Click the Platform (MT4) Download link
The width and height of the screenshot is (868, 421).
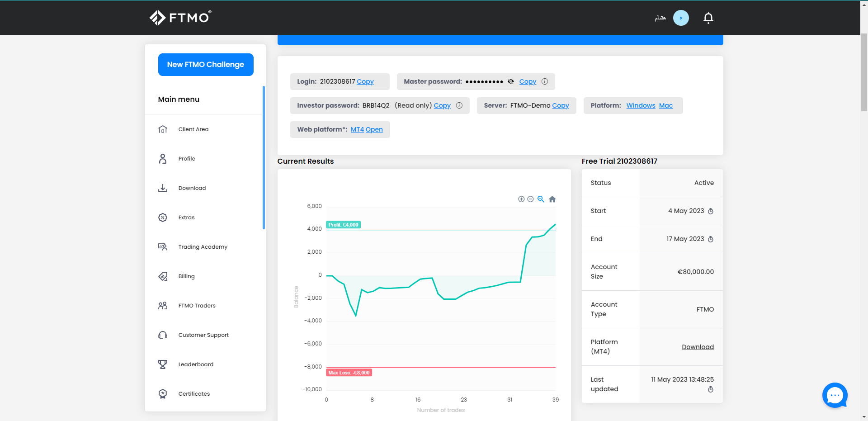[698, 347]
